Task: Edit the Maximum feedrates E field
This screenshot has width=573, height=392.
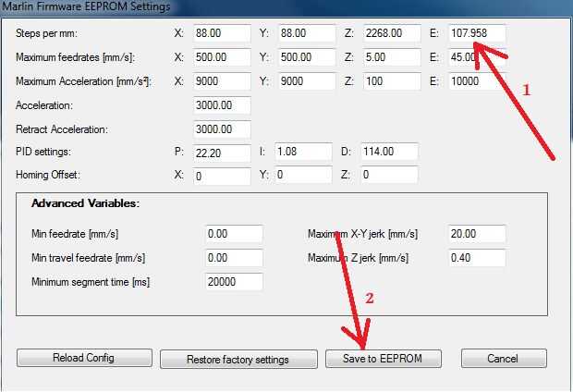Action: pos(477,57)
